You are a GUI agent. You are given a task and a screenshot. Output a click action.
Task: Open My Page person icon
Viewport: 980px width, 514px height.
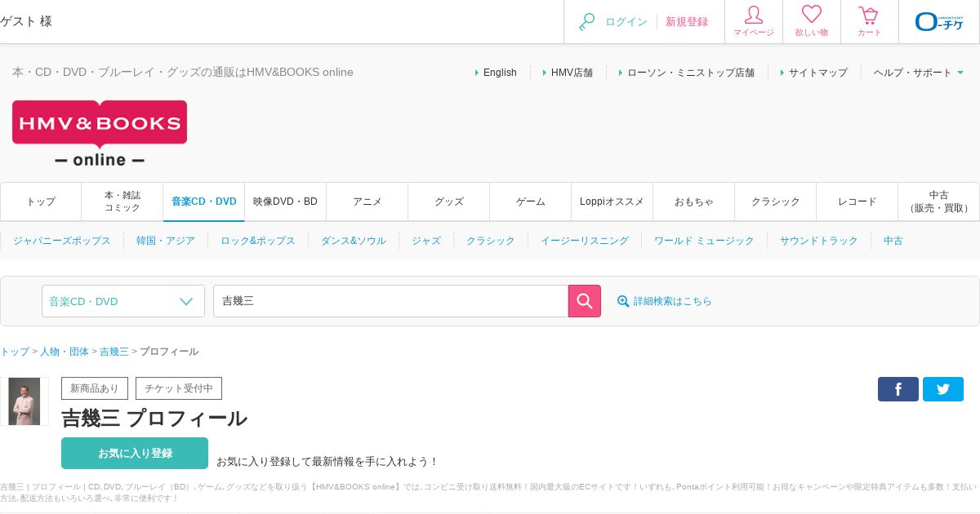click(x=754, y=15)
